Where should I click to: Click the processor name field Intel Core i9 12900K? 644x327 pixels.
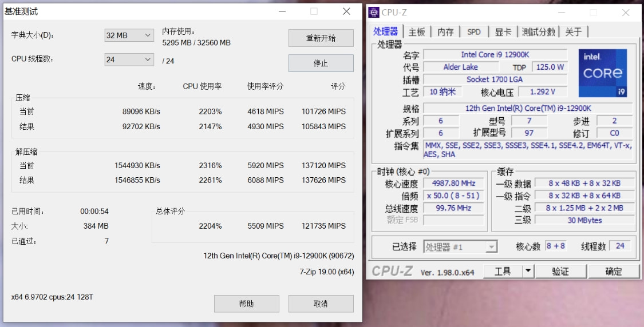[x=495, y=54]
